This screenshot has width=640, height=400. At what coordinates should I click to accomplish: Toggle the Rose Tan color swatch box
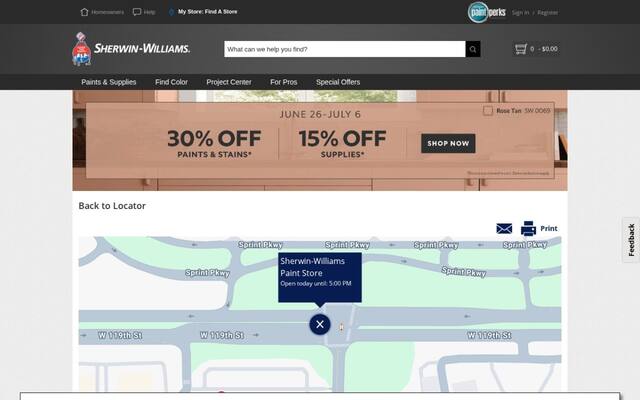tap(488, 111)
